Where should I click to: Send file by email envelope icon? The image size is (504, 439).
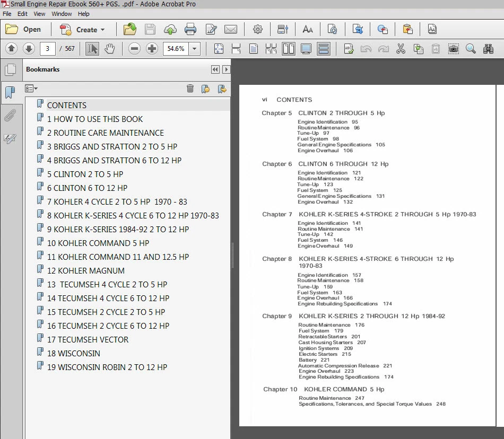230,30
